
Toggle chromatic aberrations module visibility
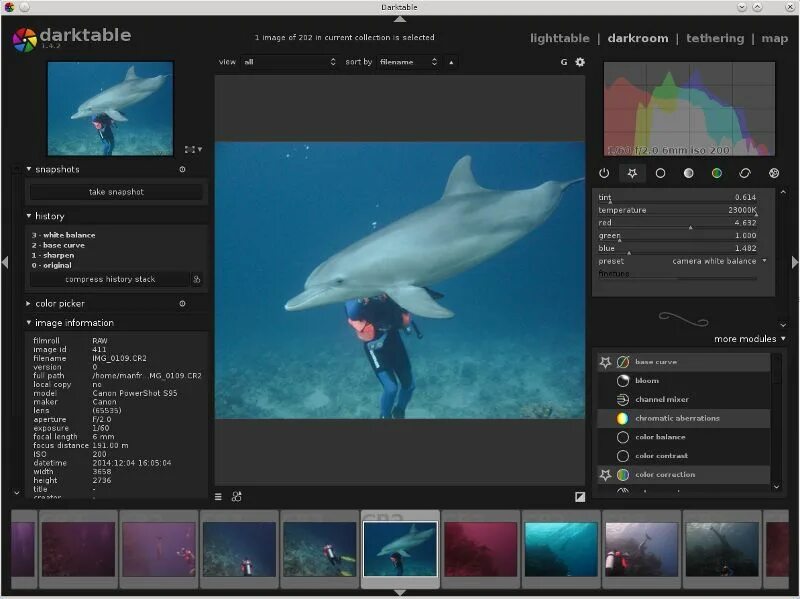[623, 418]
